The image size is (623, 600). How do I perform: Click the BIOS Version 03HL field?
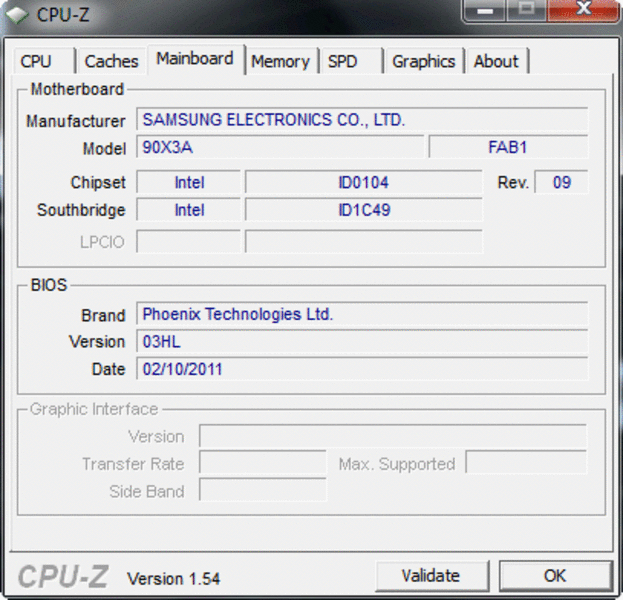362,341
